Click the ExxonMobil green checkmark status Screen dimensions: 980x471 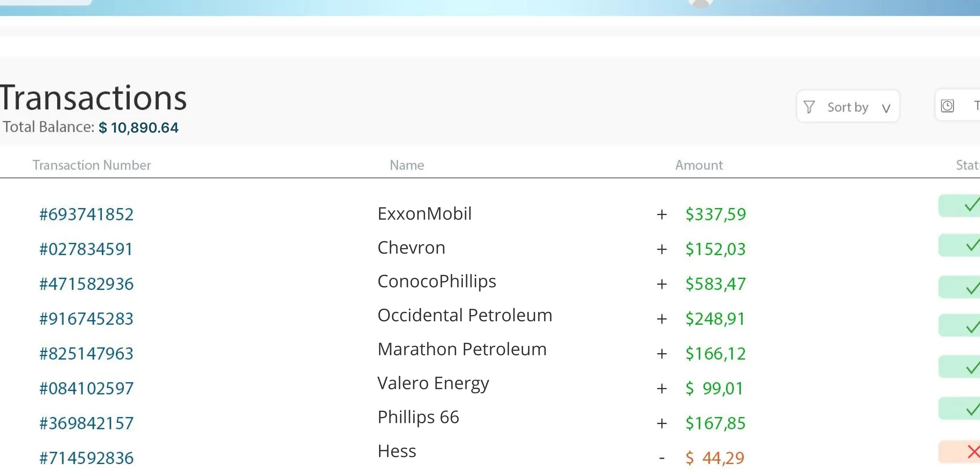pos(971,205)
